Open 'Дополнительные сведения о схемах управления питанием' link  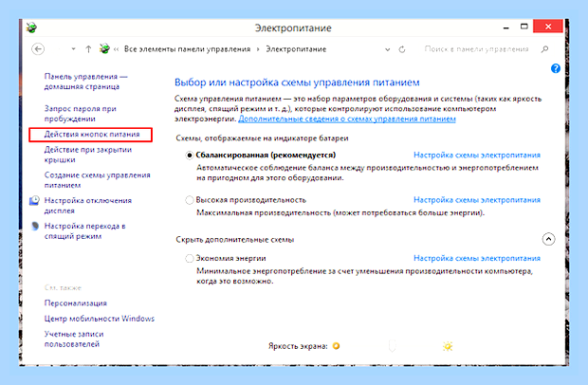click(347, 119)
